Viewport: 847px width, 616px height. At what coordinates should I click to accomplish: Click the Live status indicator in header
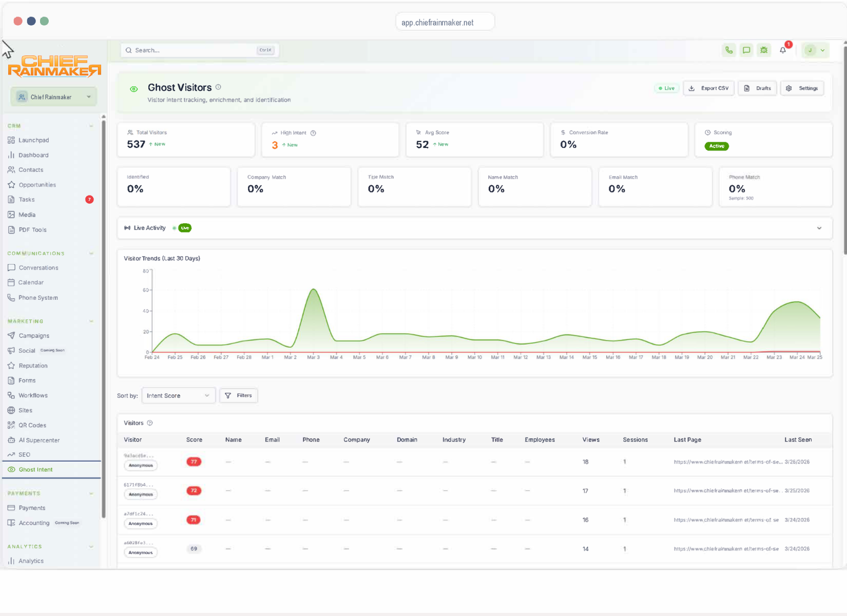(x=666, y=88)
